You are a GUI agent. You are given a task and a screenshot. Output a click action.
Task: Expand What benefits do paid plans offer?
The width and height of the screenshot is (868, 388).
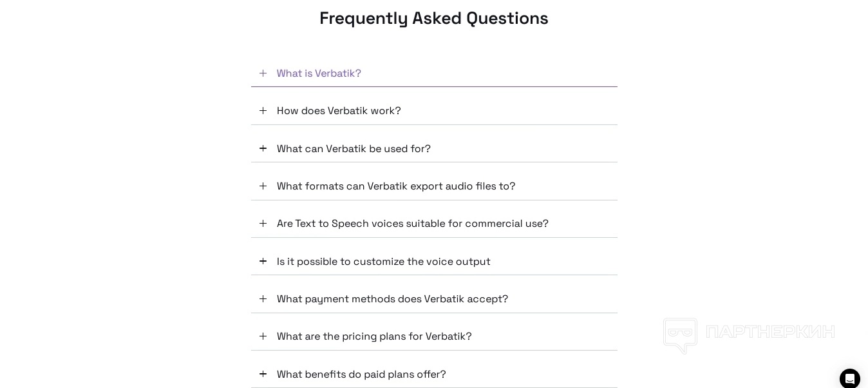pyautogui.click(x=361, y=374)
